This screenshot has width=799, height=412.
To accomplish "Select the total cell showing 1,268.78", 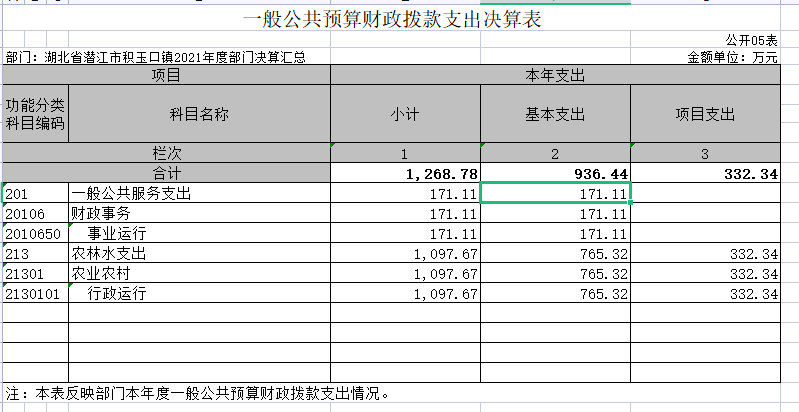I will [404, 173].
